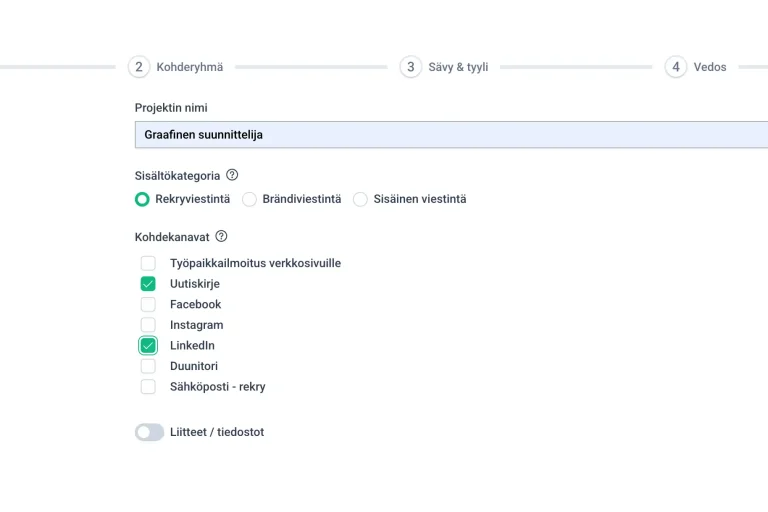
Task: Check Työpaikkailmoitus verkkosivuille checkbox
Action: pyautogui.click(x=148, y=263)
